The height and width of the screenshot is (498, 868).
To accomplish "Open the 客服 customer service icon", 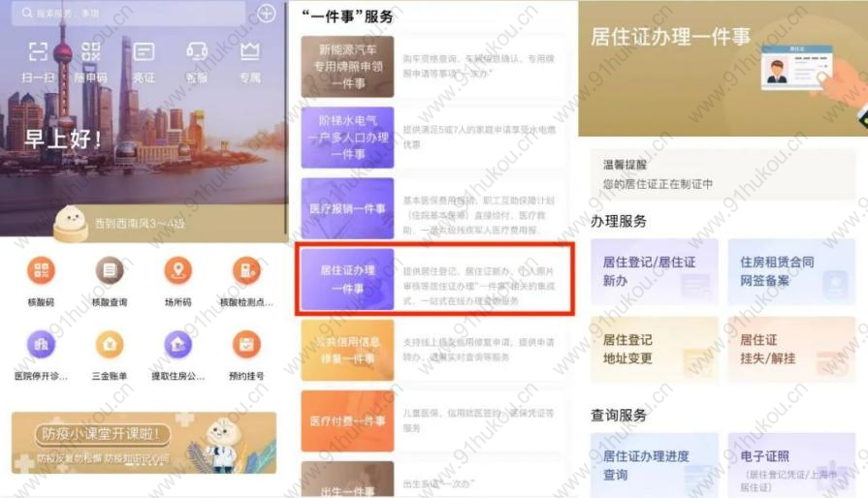I will coord(197,52).
